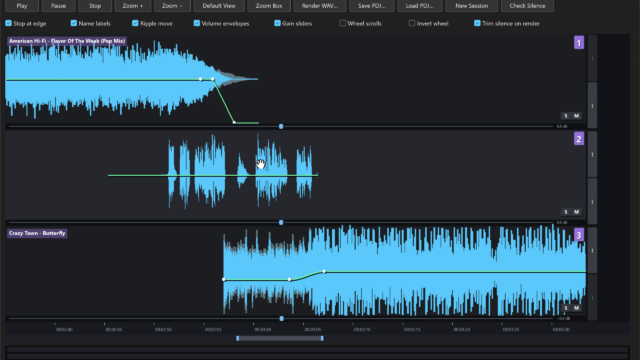Click the American Hi-Fi track name label

pos(67,41)
